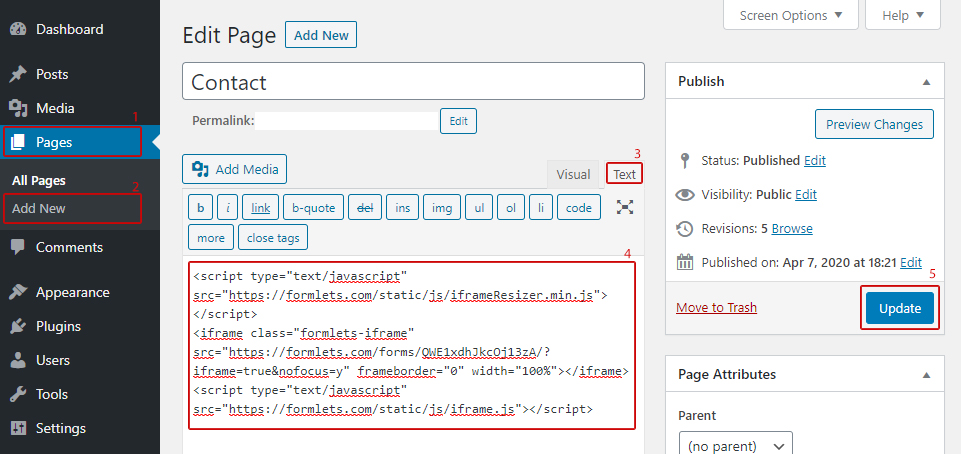Click Add New button beside Edit Page

pyautogui.click(x=321, y=35)
